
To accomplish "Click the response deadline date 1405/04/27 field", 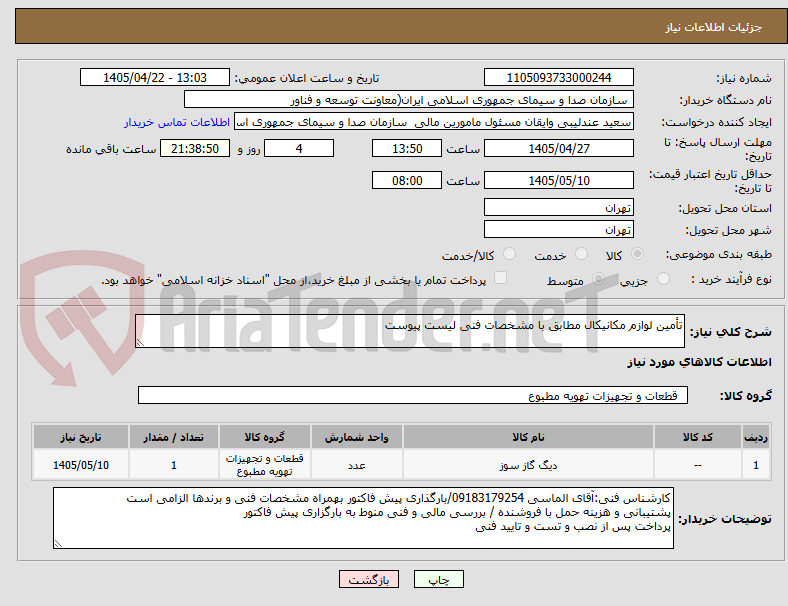I will 558,149.
